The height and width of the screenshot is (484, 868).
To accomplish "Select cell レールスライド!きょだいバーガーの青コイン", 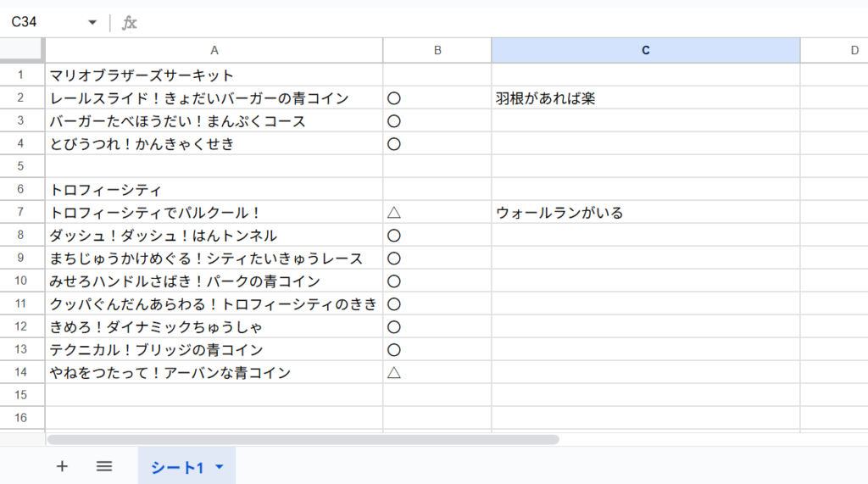I will pyautogui.click(x=214, y=98).
